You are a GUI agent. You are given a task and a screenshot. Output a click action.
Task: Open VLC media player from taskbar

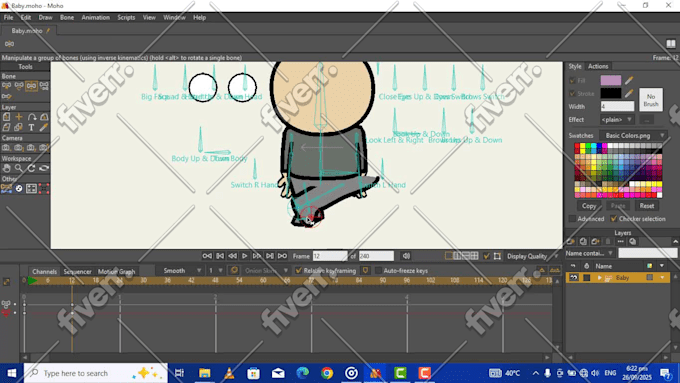tap(229, 373)
